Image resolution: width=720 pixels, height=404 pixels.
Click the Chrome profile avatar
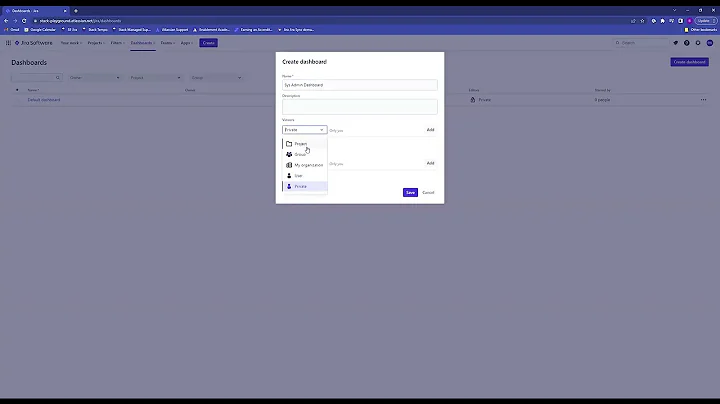pos(690,21)
